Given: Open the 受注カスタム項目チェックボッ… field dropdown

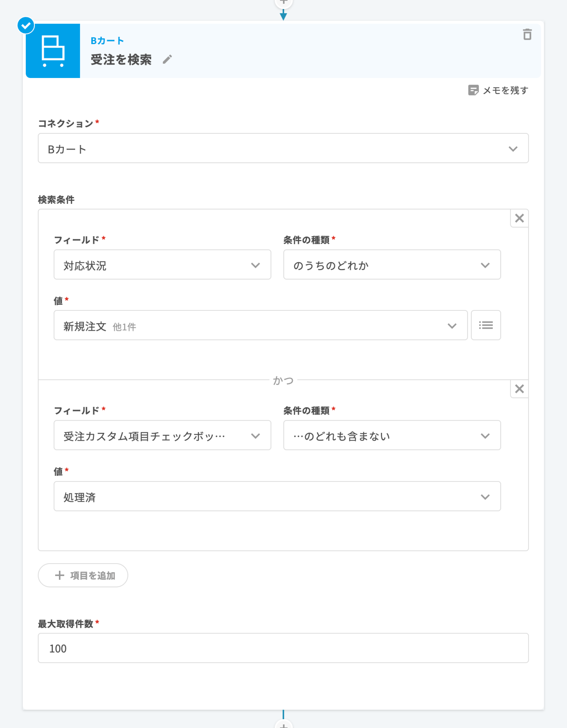Looking at the screenshot, I should (x=162, y=435).
